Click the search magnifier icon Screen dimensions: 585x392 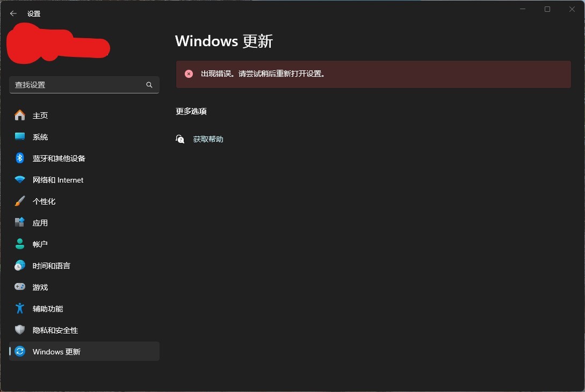click(149, 84)
